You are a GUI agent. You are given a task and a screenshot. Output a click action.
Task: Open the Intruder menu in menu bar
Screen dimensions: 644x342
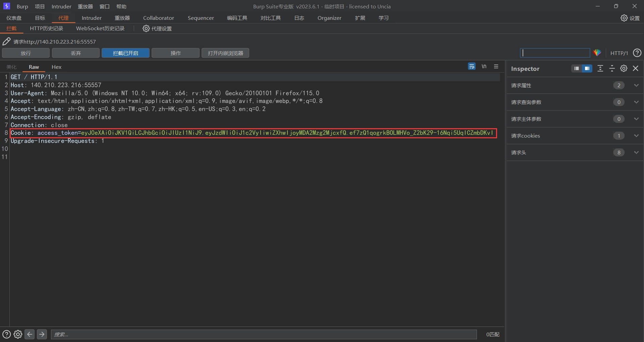click(61, 6)
